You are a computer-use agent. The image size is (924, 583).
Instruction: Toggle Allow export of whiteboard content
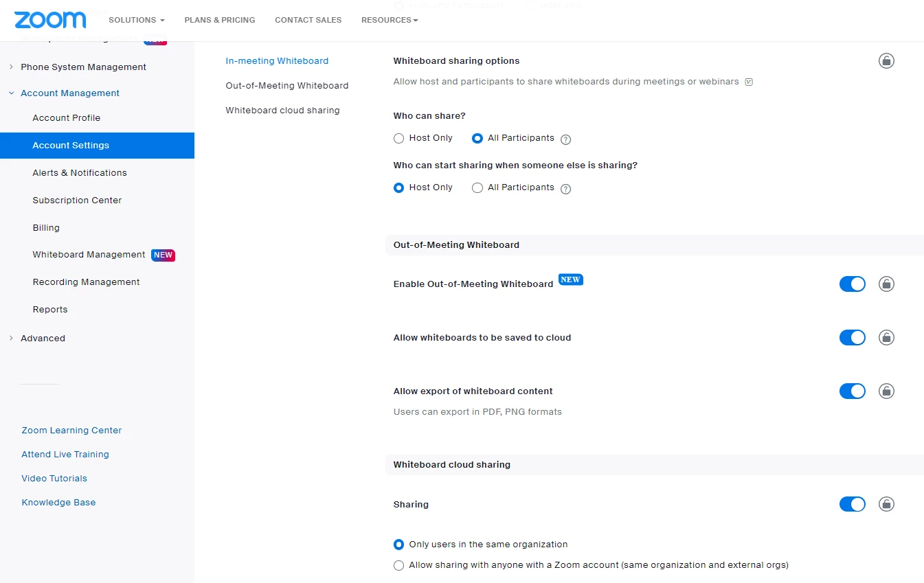pos(853,391)
